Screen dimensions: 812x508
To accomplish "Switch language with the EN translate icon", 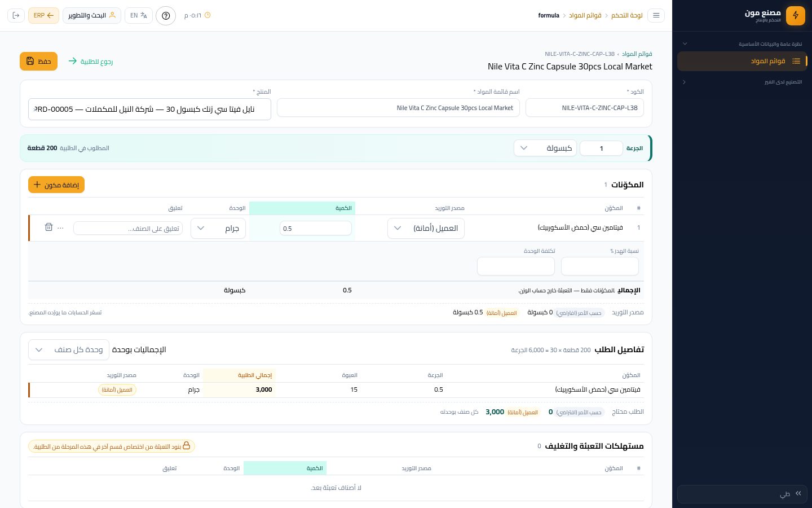I will tap(138, 15).
